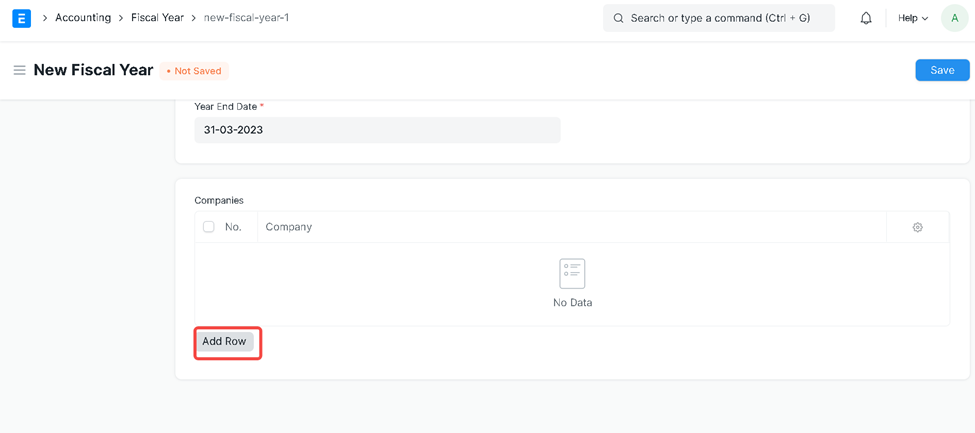Click the No. column header
Viewport: 975px width, 433px height.
(x=233, y=227)
